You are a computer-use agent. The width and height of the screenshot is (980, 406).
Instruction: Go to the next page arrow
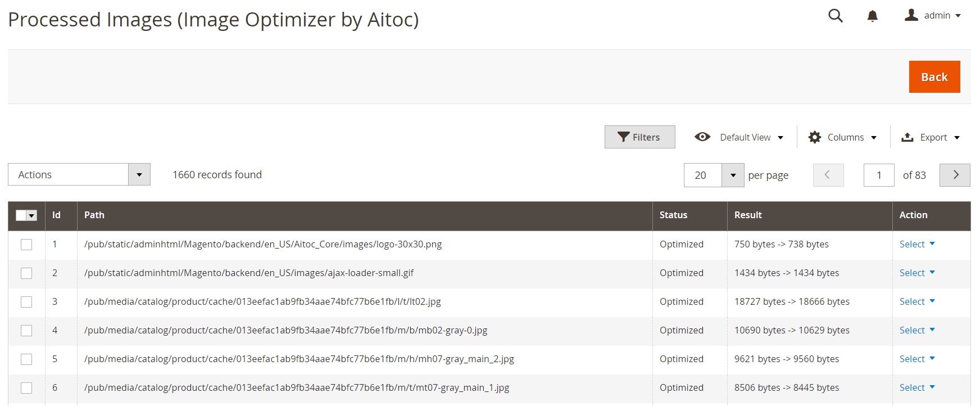[955, 175]
